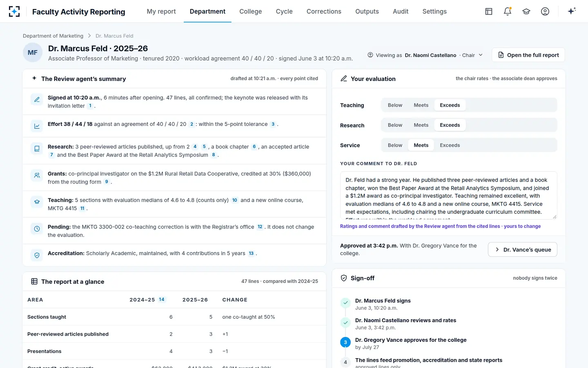Go to the Corrections tab

tap(324, 11)
